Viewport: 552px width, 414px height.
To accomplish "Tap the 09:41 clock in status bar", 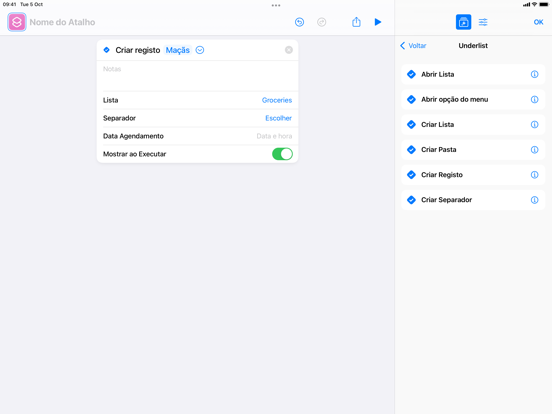I will click(x=10, y=5).
